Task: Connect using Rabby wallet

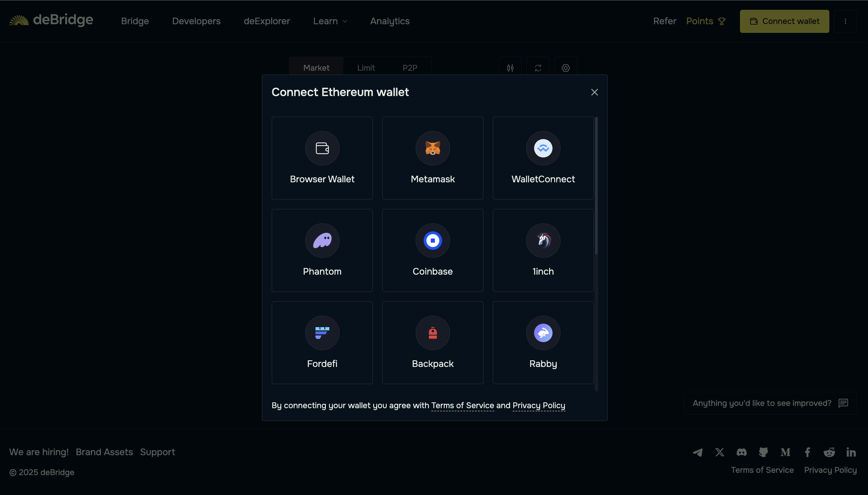Action: [x=543, y=342]
